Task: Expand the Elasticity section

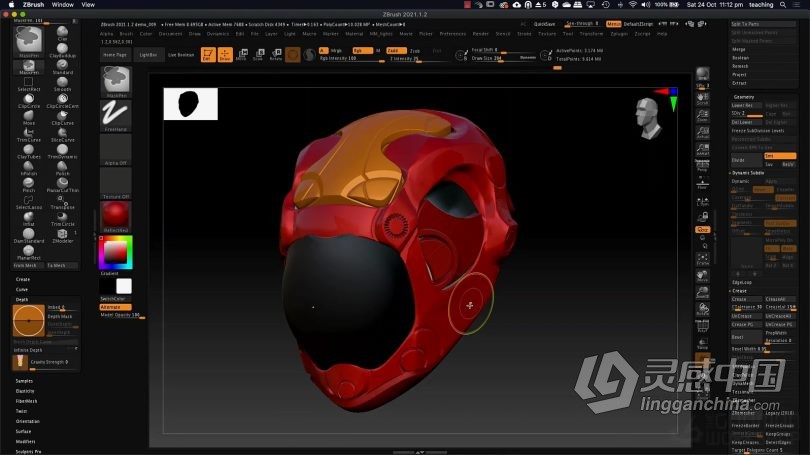Action: pos(25,391)
